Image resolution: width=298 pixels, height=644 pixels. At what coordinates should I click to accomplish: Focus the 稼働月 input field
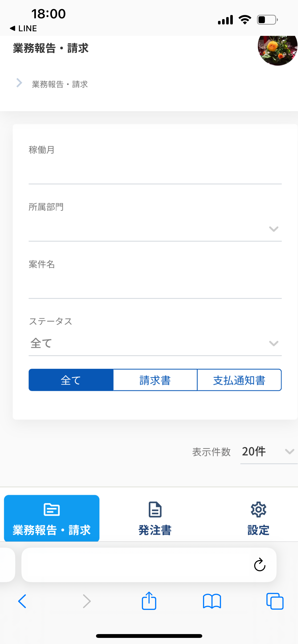(x=155, y=172)
